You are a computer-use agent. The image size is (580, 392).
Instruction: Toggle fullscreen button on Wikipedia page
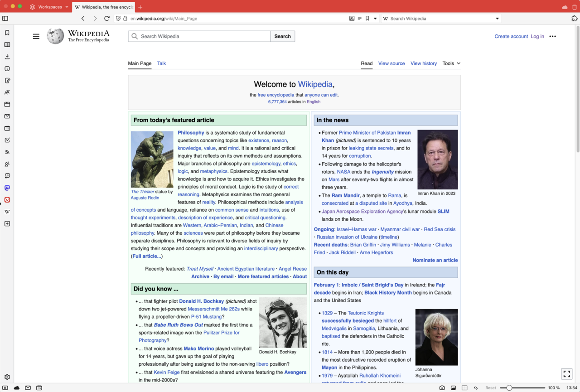pos(567,374)
